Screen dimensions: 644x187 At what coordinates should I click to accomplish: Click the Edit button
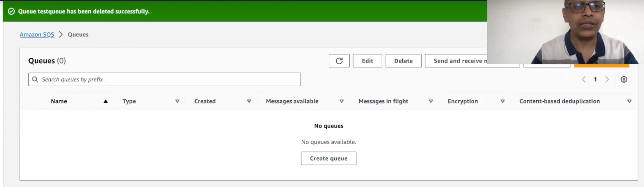[367, 61]
